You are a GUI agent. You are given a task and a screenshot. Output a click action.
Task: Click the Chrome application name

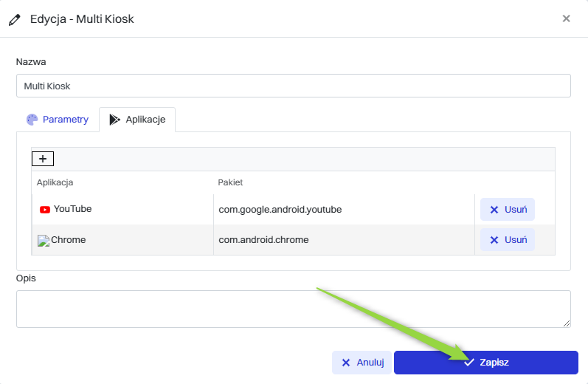pos(69,240)
